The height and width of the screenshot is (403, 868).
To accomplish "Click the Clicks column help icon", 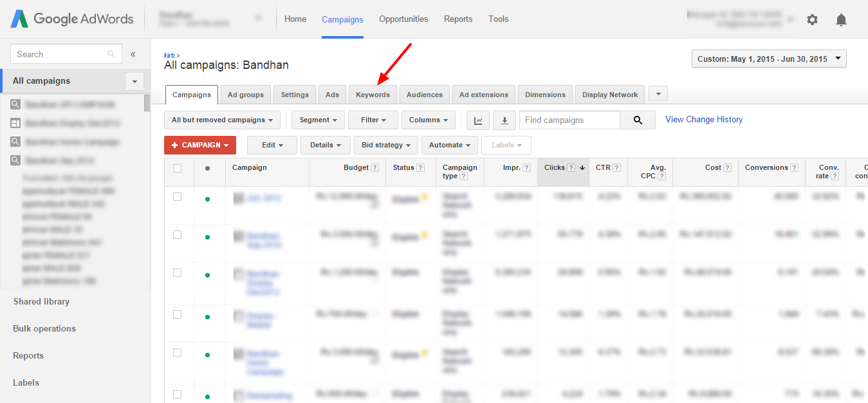I will tap(571, 168).
